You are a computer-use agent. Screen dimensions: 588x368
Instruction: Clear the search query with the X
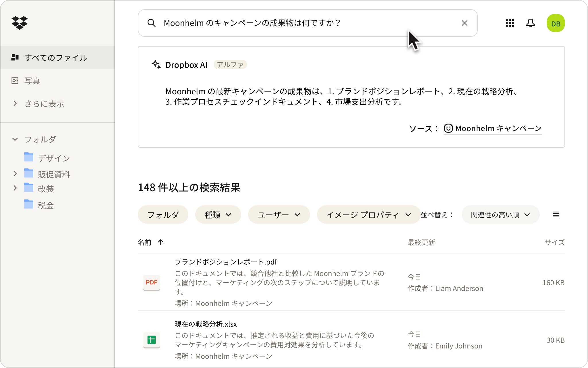(x=464, y=23)
